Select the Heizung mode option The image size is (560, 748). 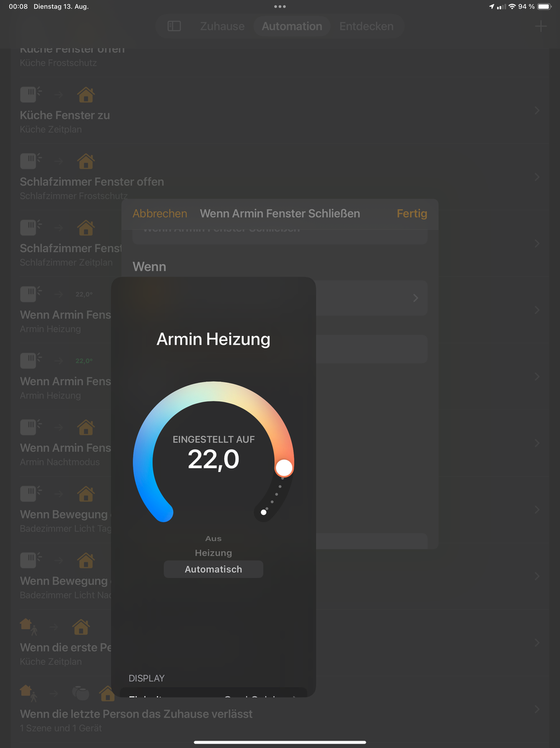[213, 553]
